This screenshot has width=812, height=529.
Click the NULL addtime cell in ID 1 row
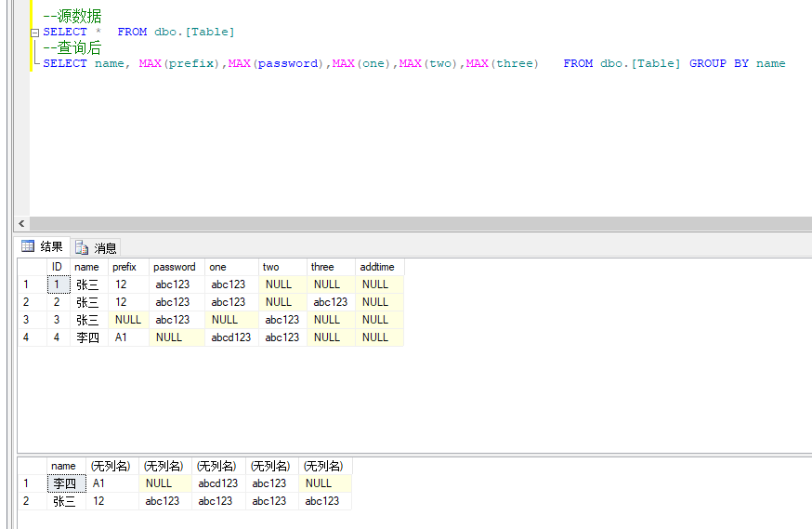pos(380,284)
